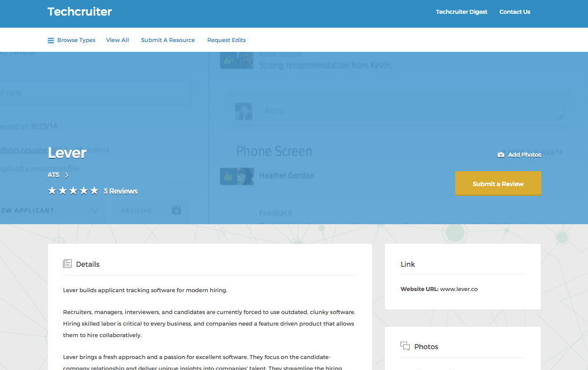
Task: Click the Techcruiter logo
Action: (80, 12)
